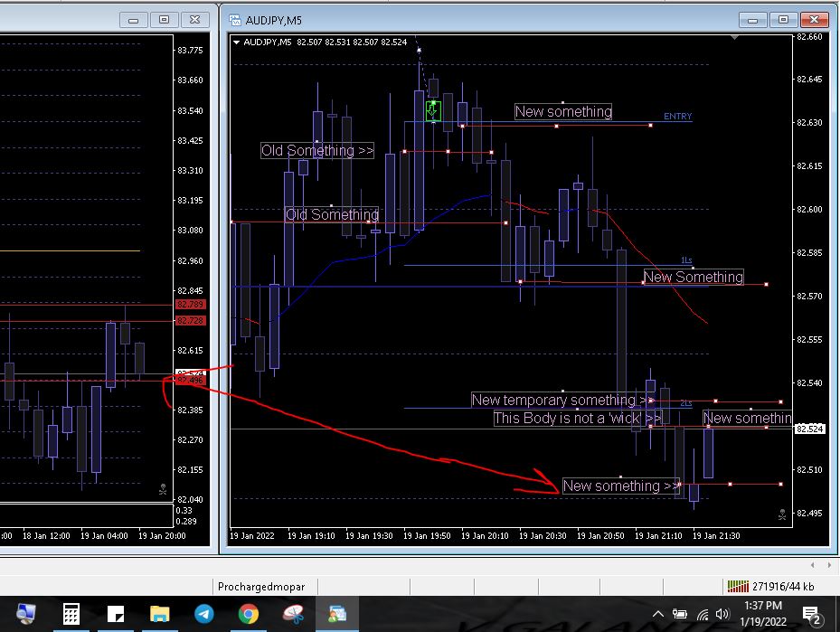Screen dimensions: 840x632
Task: Click the right scroll arrow above status bar
Action: (x=829, y=565)
